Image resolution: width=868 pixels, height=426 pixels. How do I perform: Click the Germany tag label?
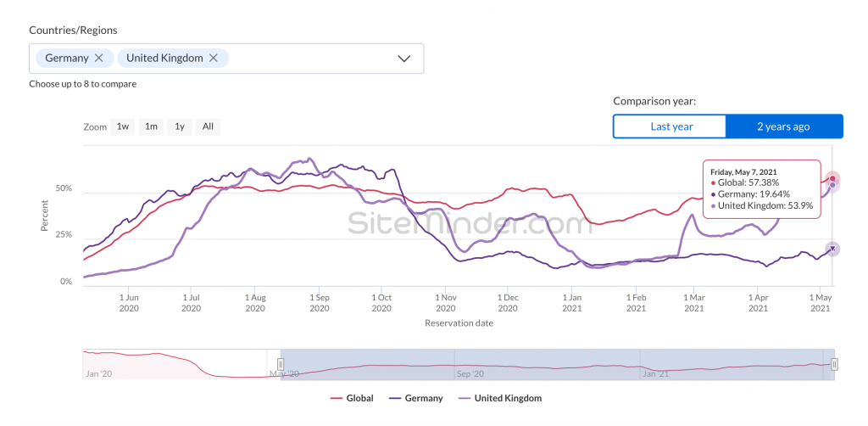point(67,58)
